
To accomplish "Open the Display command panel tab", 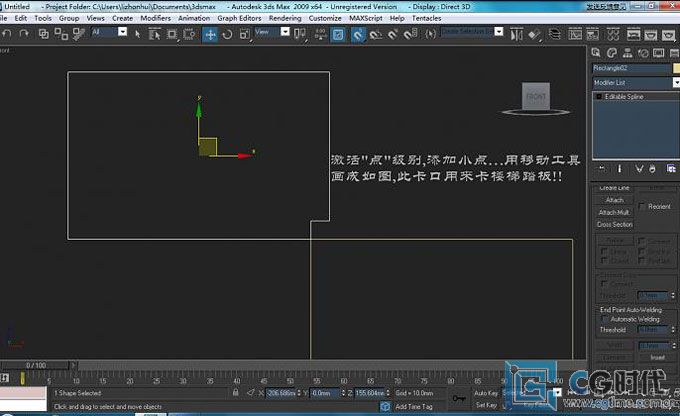I will click(659, 53).
